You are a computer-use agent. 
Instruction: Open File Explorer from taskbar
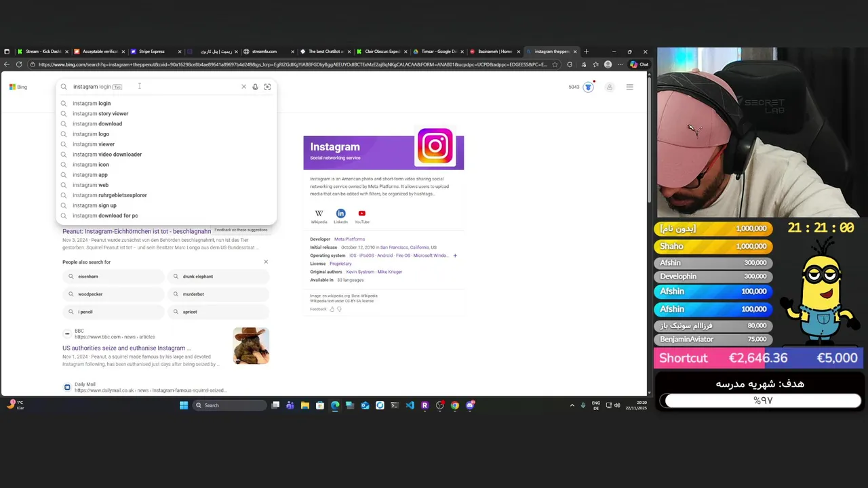coord(305,405)
